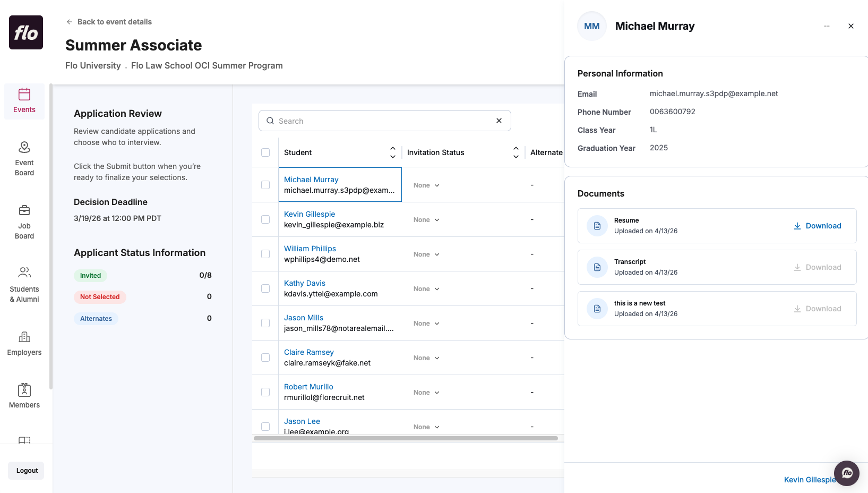Open the flo chat widget bubble

pos(847,473)
